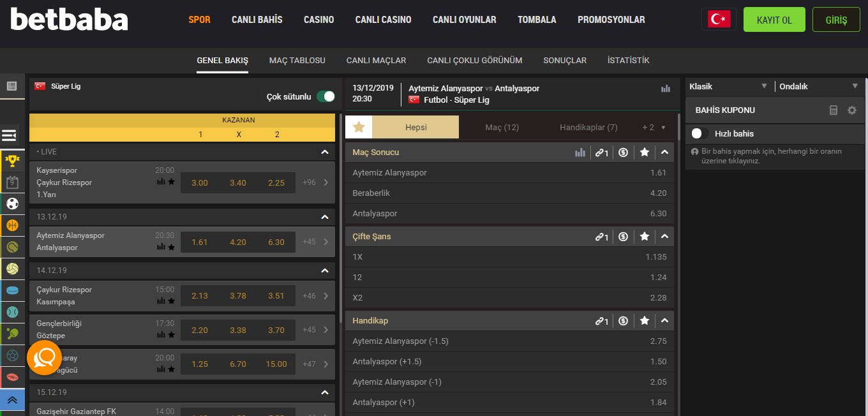
Task: Collapse the LIVE section
Action: 325,152
